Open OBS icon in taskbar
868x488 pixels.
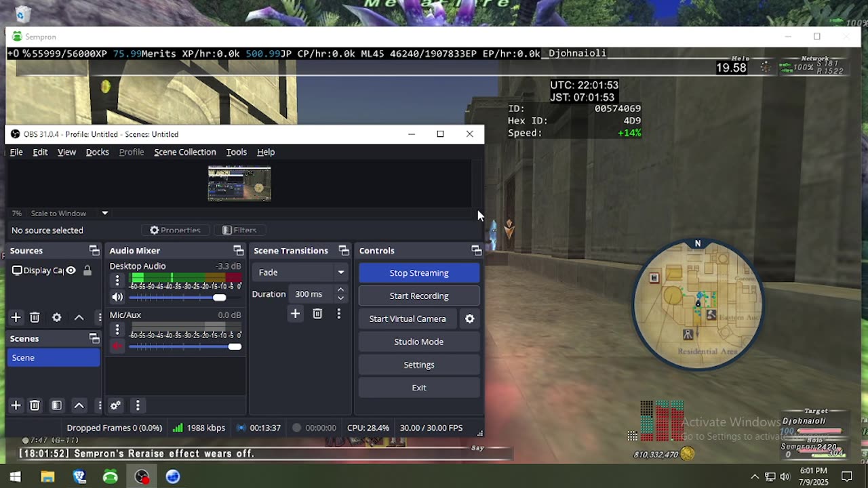(x=142, y=476)
